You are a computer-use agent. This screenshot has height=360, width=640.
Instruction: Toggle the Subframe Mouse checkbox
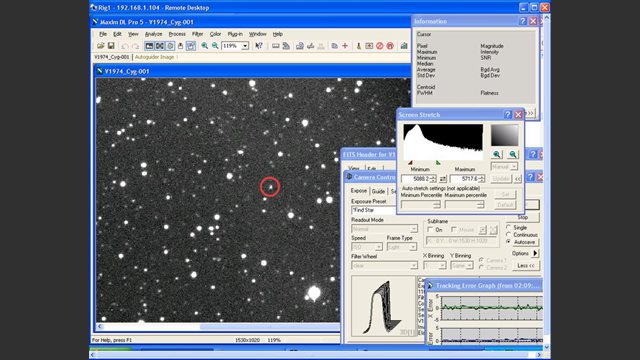pyautogui.click(x=453, y=230)
